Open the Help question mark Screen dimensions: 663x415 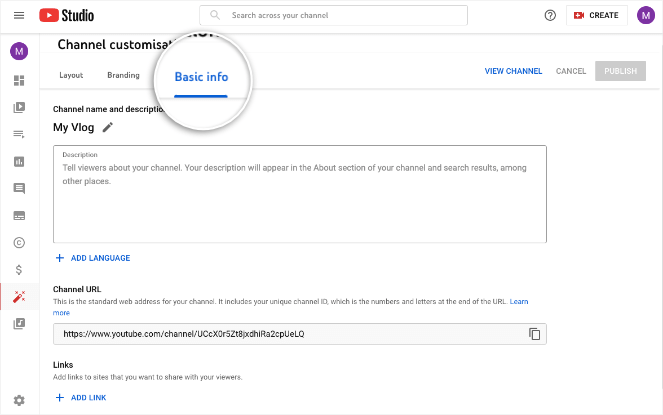pos(550,16)
